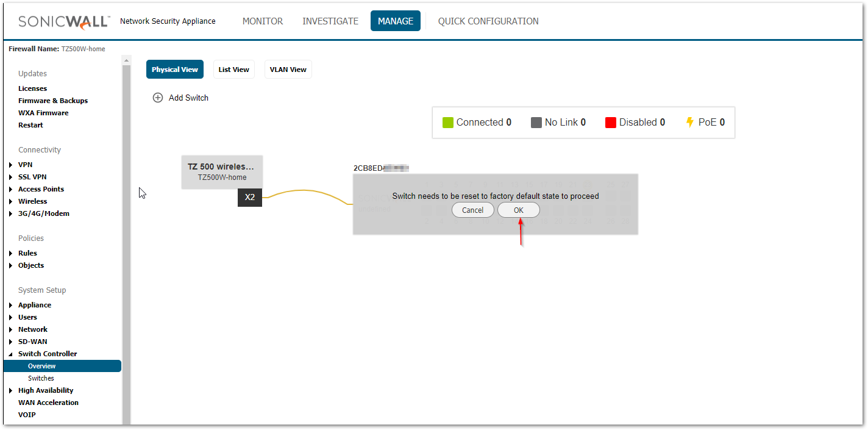The height and width of the screenshot is (430, 868).
Task: Go to the INVESTIGATE section
Action: point(330,21)
